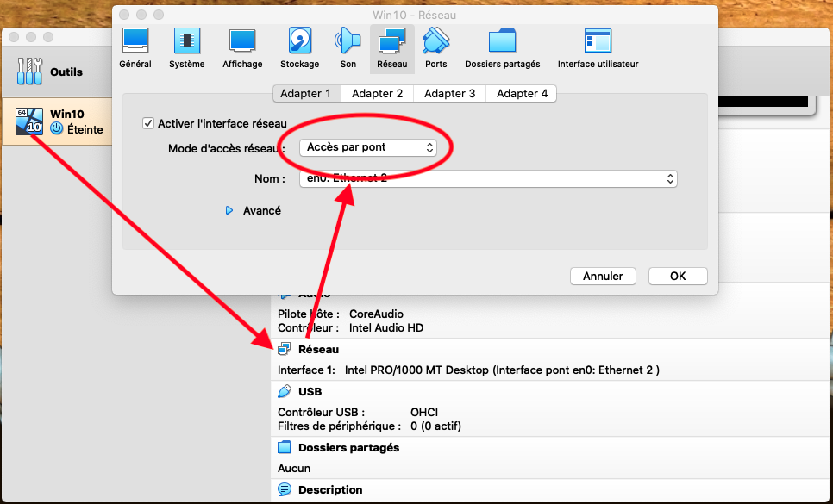Screen dimensions: 833x504
Task: Click the Annuler button
Action: (x=603, y=276)
